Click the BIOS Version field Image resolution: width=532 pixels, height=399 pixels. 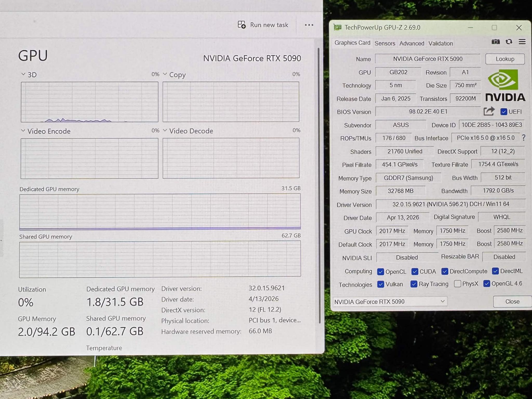coord(428,111)
